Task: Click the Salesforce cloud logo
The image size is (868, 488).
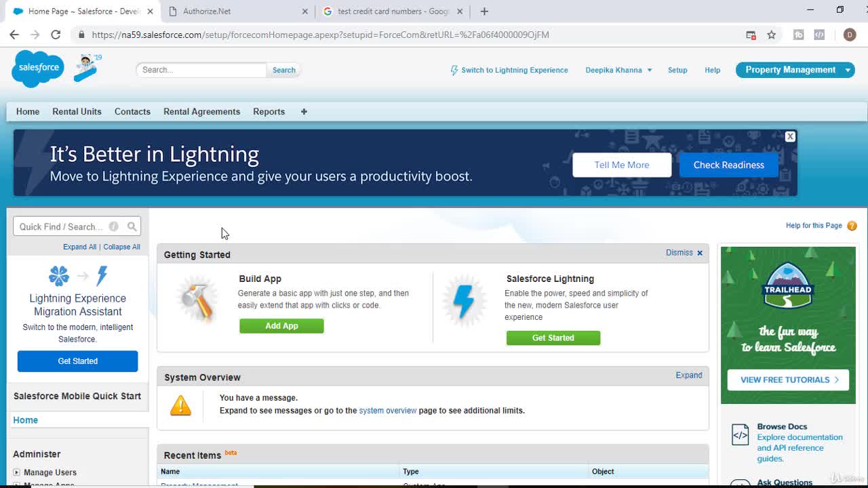Action: pyautogui.click(x=38, y=68)
